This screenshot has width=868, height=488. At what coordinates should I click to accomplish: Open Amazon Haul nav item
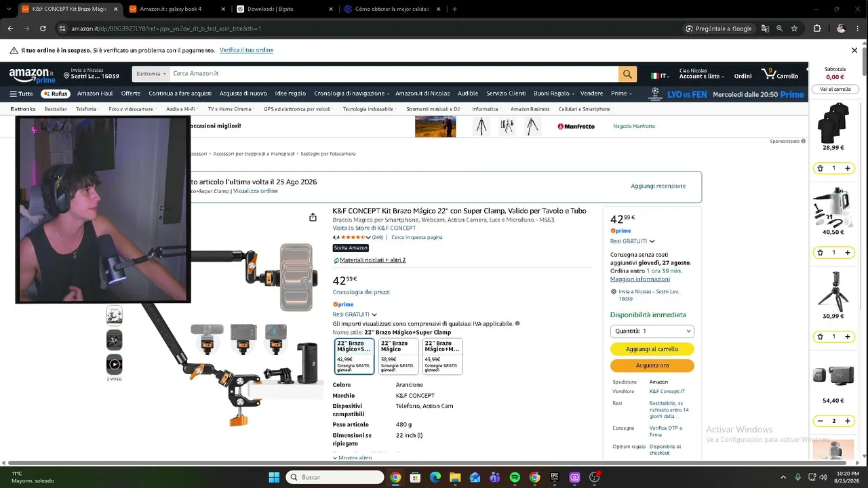pyautogui.click(x=95, y=94)
